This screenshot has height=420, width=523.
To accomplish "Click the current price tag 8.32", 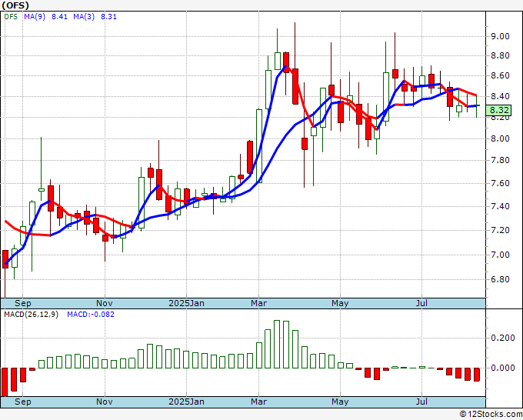I will [x=499, y=110].
